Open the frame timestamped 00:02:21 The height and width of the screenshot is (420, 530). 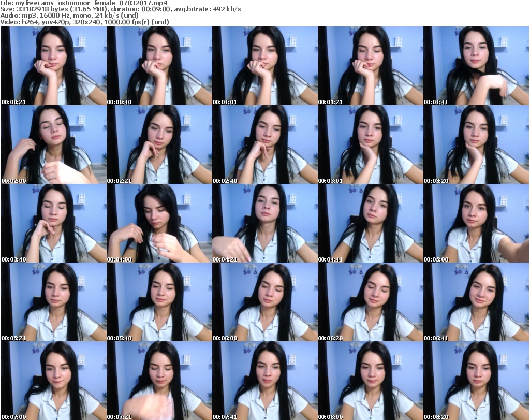point(159,144)
